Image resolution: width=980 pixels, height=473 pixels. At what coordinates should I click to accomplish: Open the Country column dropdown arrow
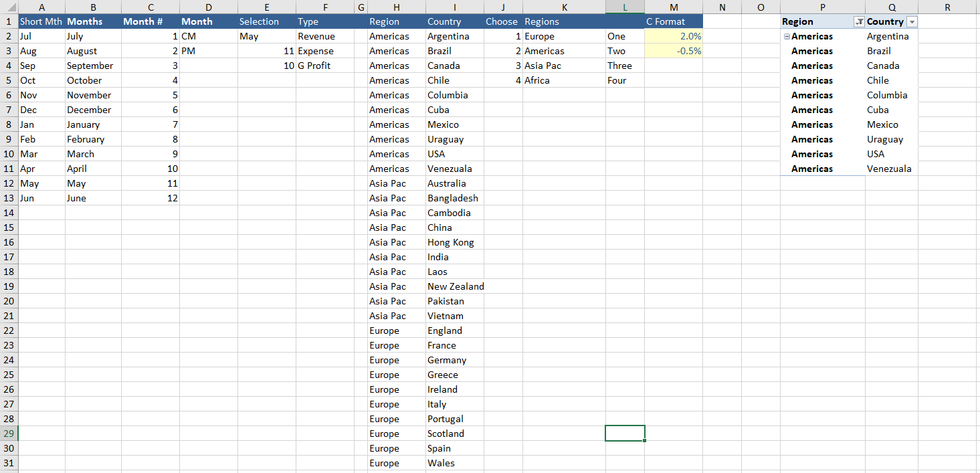pos(910,21)
